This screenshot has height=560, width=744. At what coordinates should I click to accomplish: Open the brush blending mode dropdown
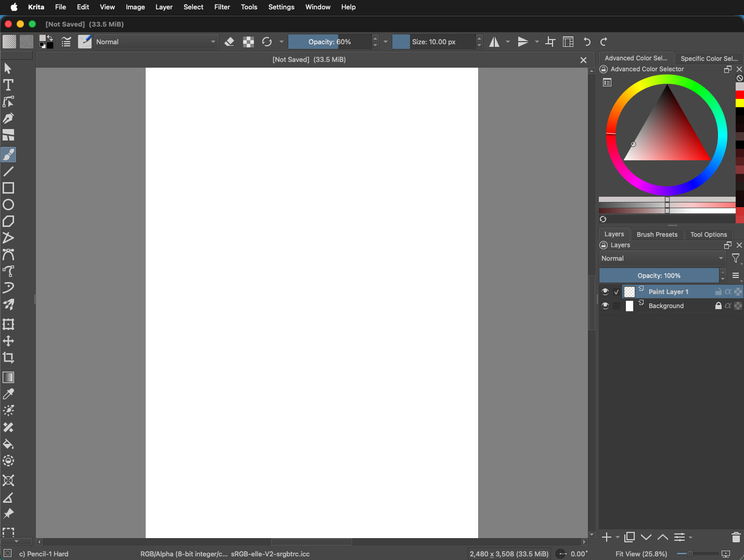point(156,42)
